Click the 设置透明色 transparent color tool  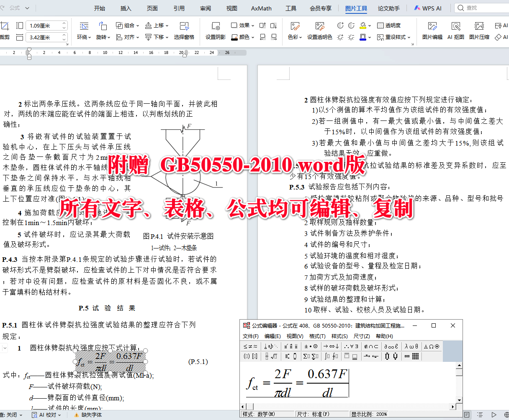[x=320, y=31]
